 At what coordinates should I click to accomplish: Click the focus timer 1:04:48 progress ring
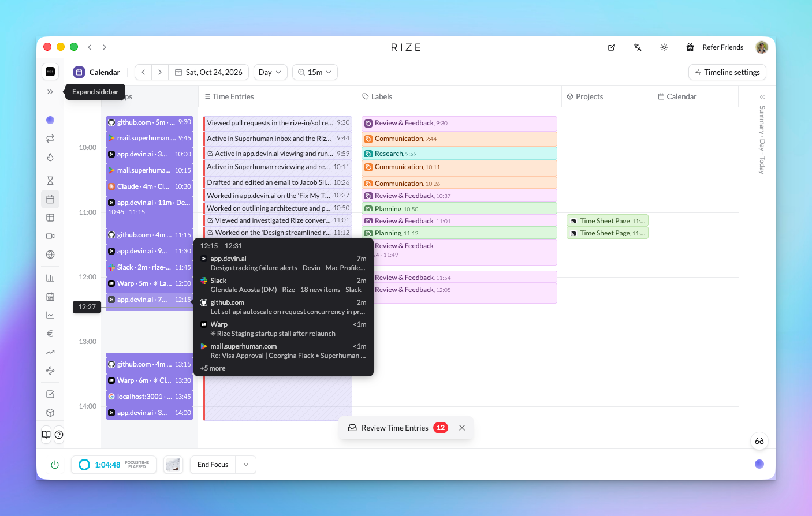click(84, 465)
